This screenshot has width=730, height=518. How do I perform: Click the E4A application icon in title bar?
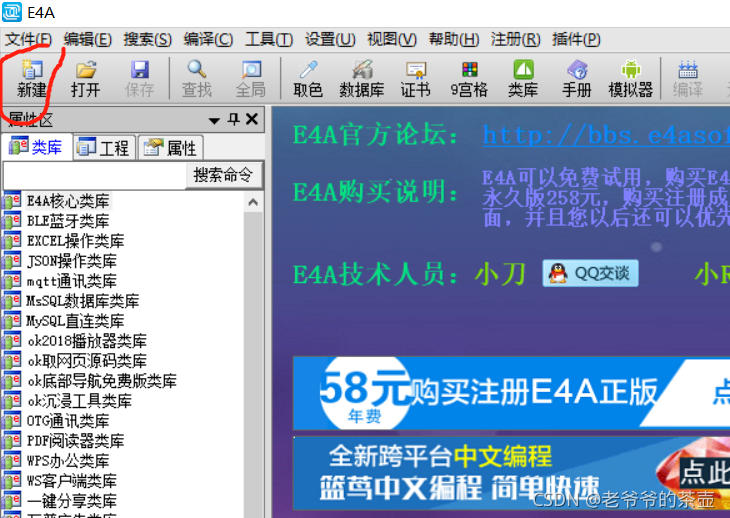tap(12, 12)
